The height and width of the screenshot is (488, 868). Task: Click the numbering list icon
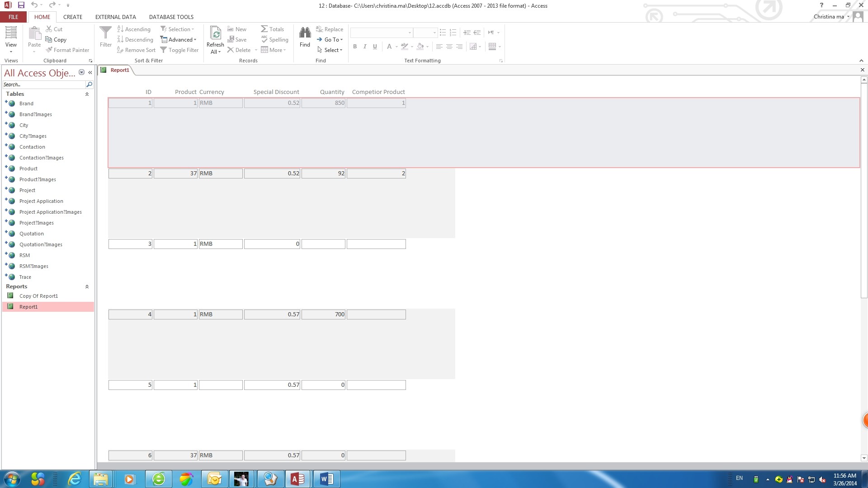(453, 33)
